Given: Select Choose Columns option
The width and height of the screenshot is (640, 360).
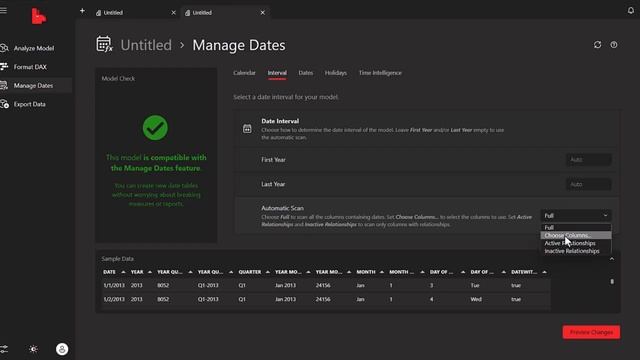Looking at the screenshot, I should click(x=576, y=236).
